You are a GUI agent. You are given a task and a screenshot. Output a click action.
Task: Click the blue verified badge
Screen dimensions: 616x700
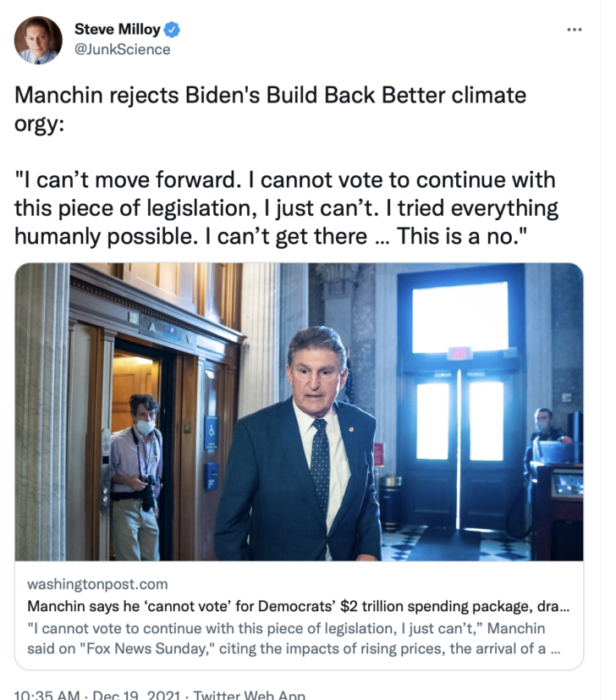(172, 30)
